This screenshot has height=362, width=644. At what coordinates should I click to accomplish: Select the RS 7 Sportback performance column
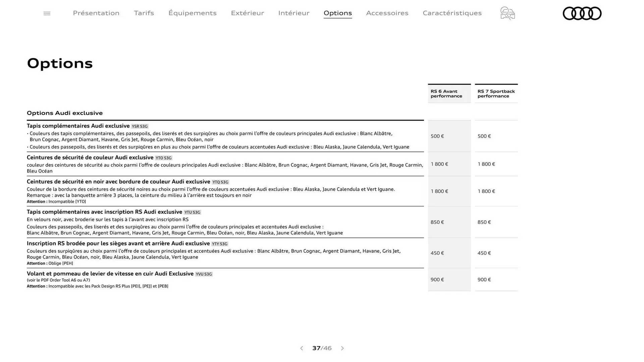pyautogui.click(x=496, y=94)
